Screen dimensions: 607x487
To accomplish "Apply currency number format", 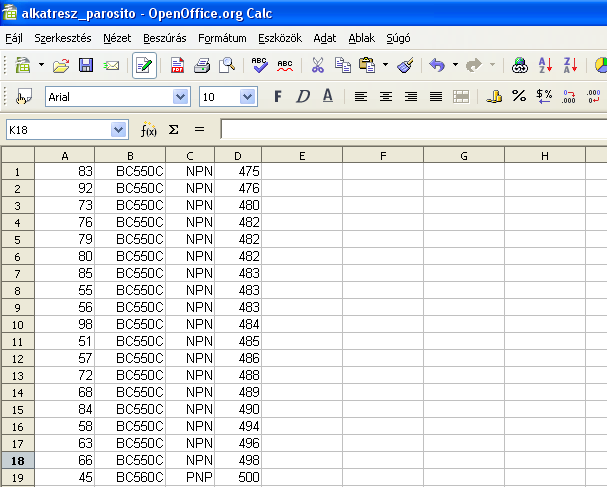I will 494,96.
